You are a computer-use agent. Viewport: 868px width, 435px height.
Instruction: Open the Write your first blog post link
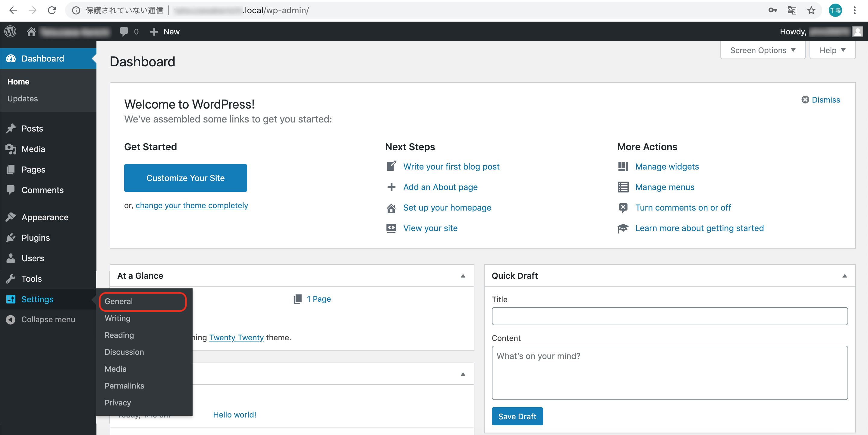click(451, 166)
